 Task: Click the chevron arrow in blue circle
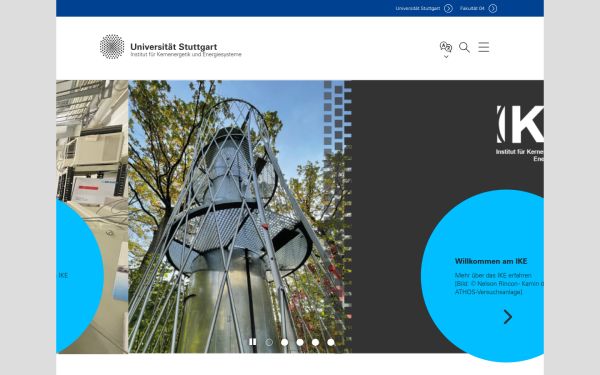point(507,317)
